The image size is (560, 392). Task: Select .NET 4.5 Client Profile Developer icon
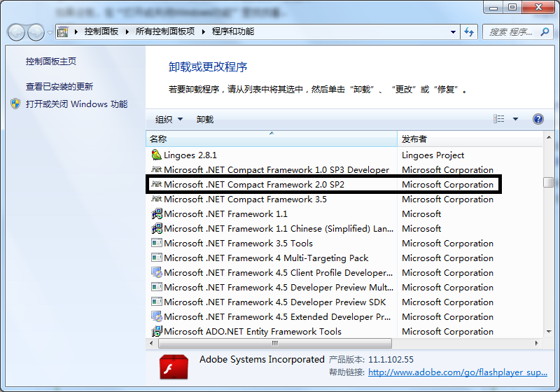(156, 272)
